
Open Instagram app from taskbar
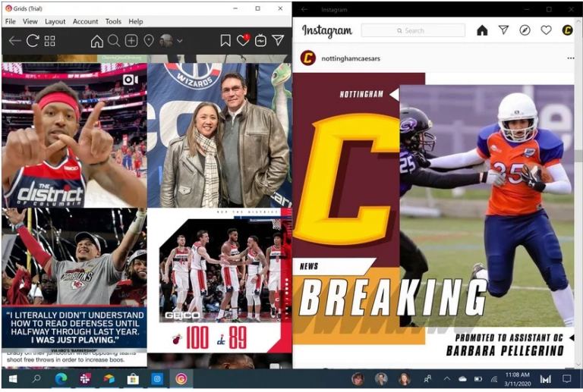(x=157, y=379)
